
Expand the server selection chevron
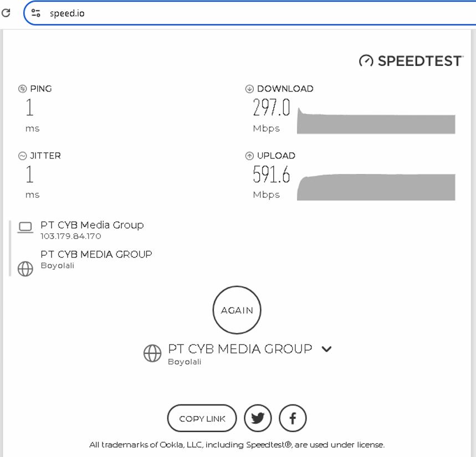pos(326,349)
